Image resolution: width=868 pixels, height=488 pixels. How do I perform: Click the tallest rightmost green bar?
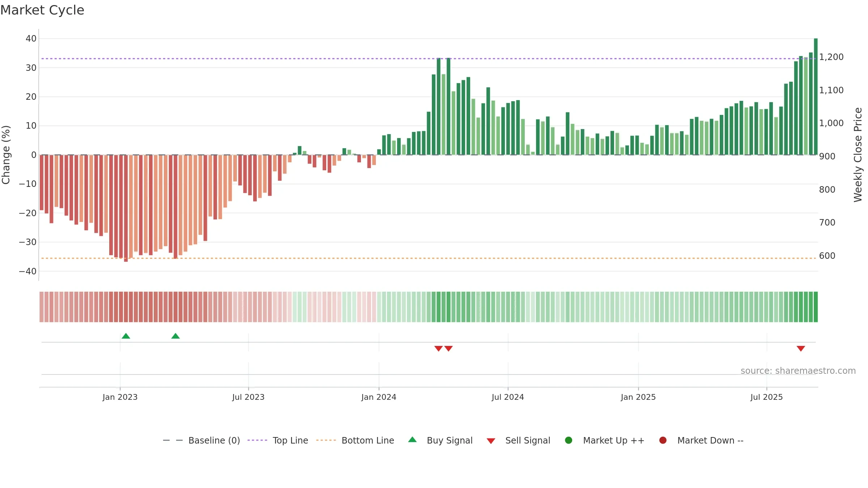pos(816,97)
